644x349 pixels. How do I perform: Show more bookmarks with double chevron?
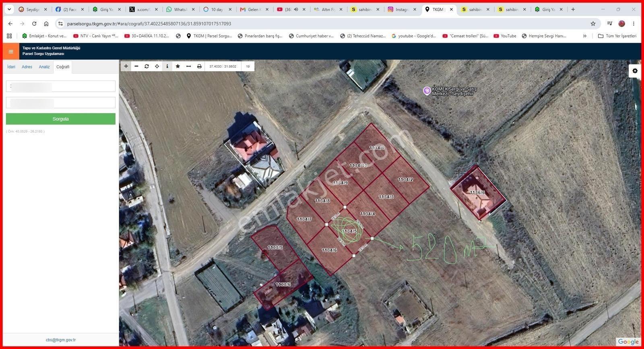[584, 36]
